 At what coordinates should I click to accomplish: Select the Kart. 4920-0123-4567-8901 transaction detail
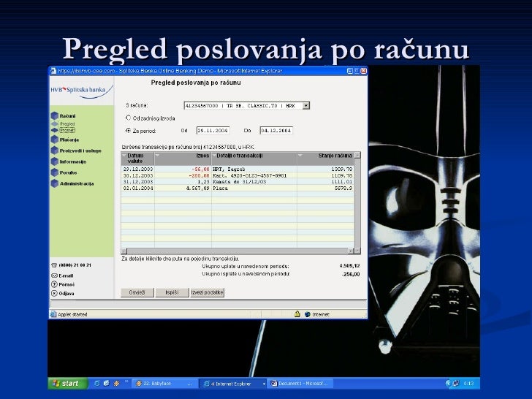click(254, 175)
